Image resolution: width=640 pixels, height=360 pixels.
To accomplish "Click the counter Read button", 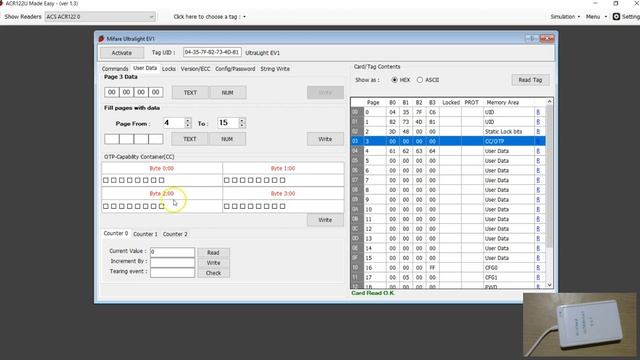I will [x=213, y=253].
